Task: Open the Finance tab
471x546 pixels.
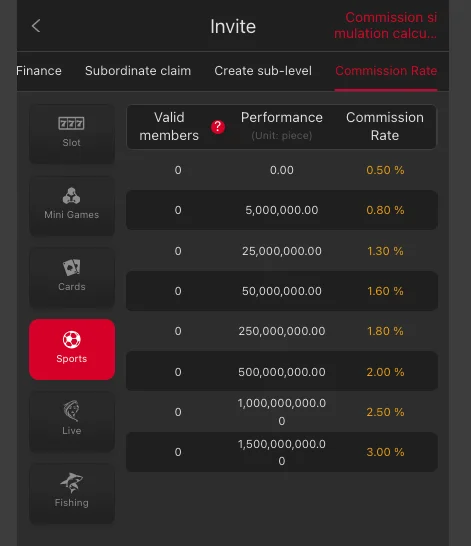Action: (39, 71)
